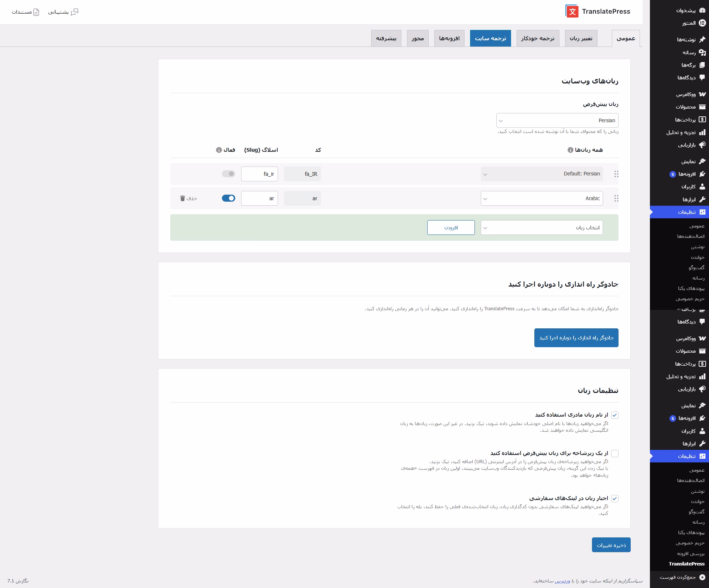709x588 pixels.
Task: Grab drag handle of Default: Persian row
Action: [616, 174]
